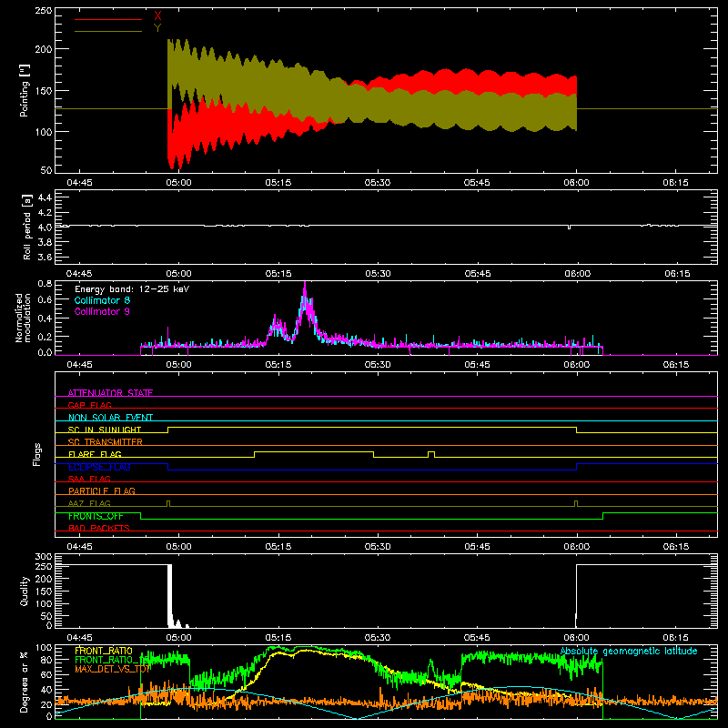Click the SAA_FLAG label
Image resolution: width=728 pixels, height=728 pixels.
(89, 479)
